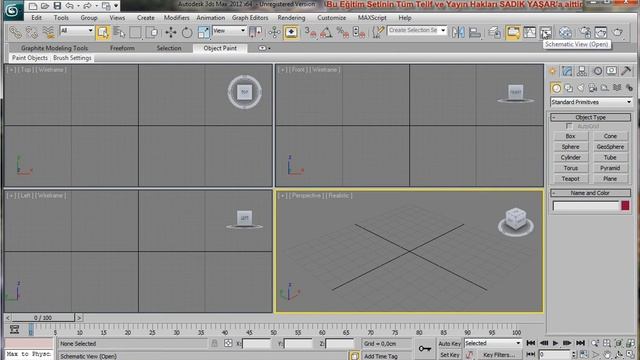Toggle the Auto Key button
Viewport: 640px width, 360px height.
[x=450, y=344]
